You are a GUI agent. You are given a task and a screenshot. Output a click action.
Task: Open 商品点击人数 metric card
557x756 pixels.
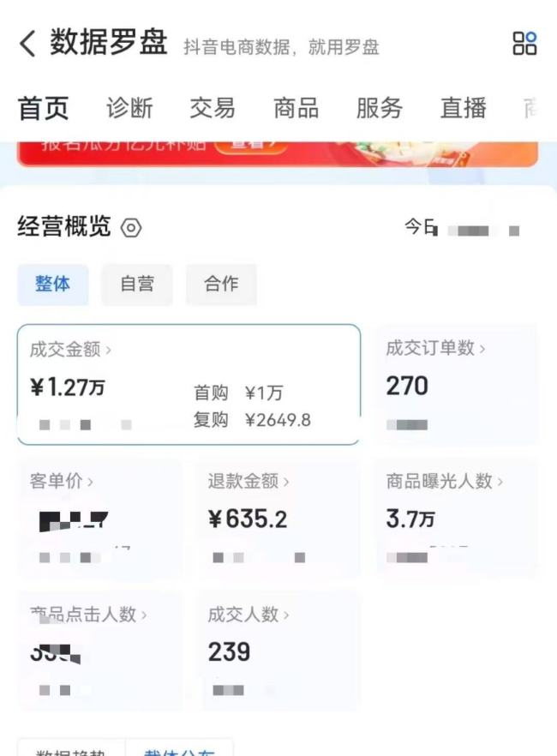144,615
